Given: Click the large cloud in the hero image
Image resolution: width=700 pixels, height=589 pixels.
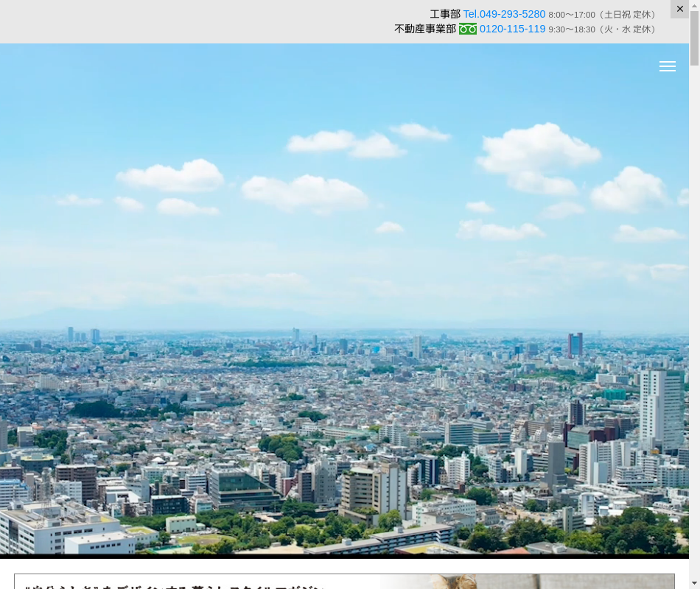Looking at the screenshot, I should tap(538, 147).
